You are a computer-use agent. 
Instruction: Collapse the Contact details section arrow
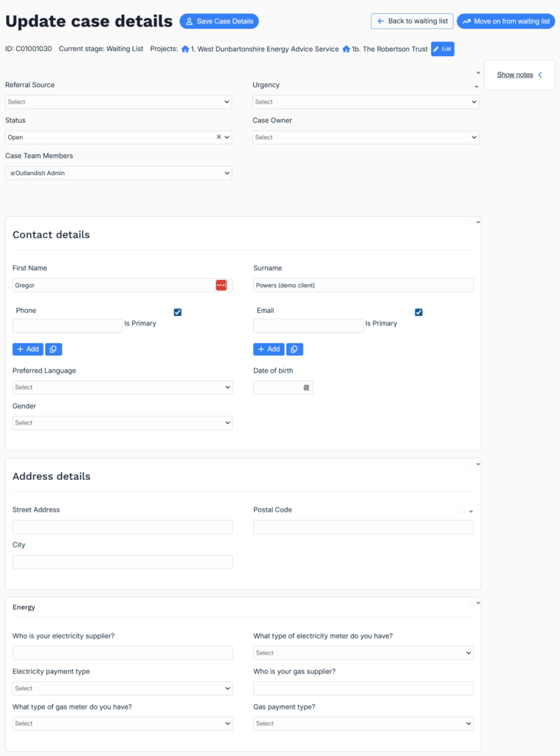pyautogui.click(x=478, y=222)
